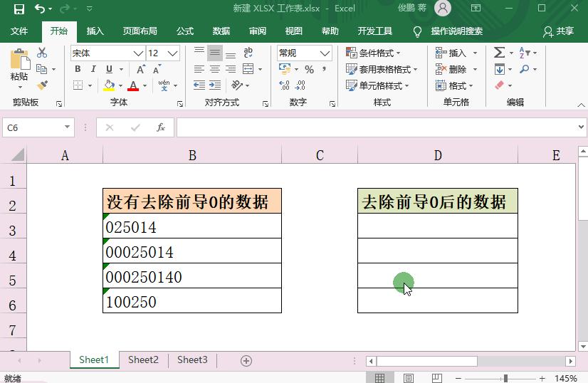
Task: Toggle Bold formatting
Action: pyautogui.click(x=78, y=69)
